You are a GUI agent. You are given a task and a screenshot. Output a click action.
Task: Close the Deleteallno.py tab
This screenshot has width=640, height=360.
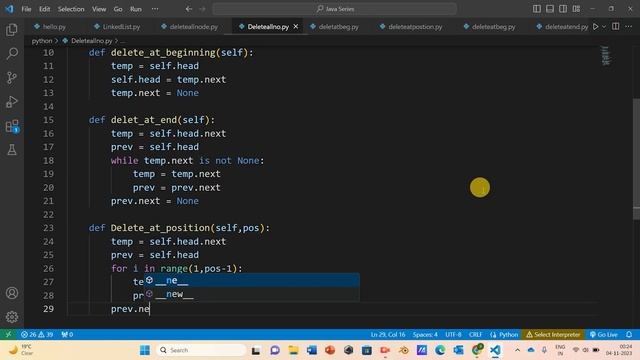(296, 27)
